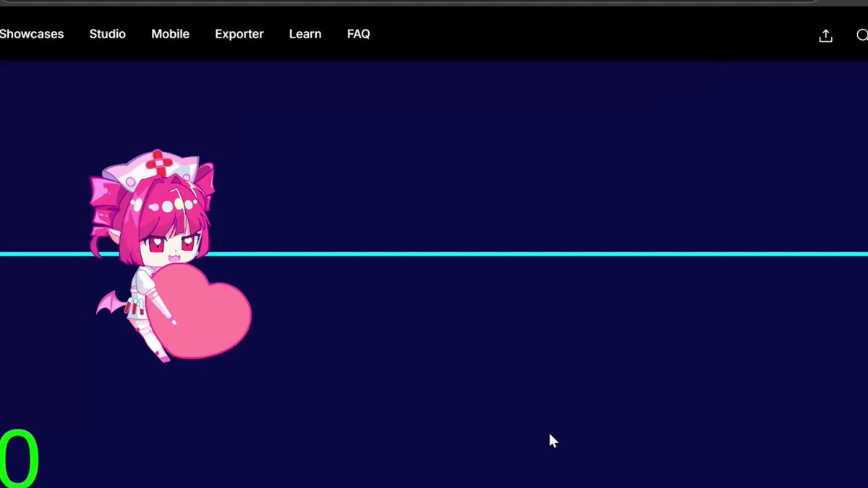Click the share/upload icon

(x=825, y=36)
